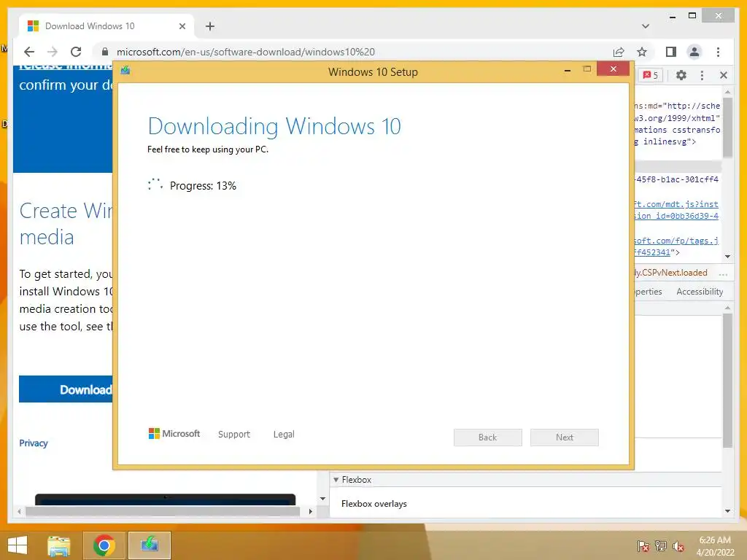Open the Windows Start button
This screenshot has height=560, width=747.
click(18, 545)
